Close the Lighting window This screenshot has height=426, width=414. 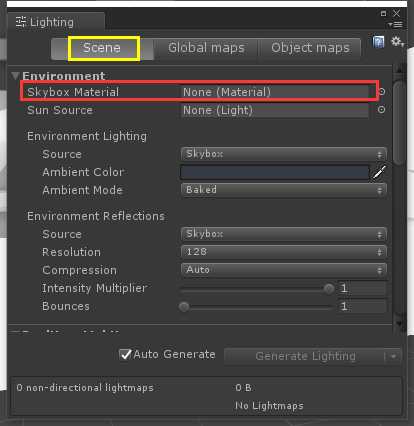396,13
